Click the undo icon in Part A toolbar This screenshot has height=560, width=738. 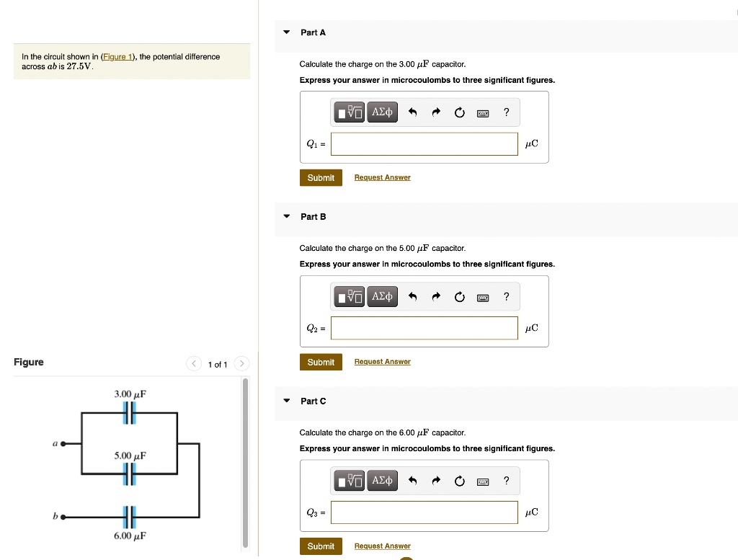412,112
